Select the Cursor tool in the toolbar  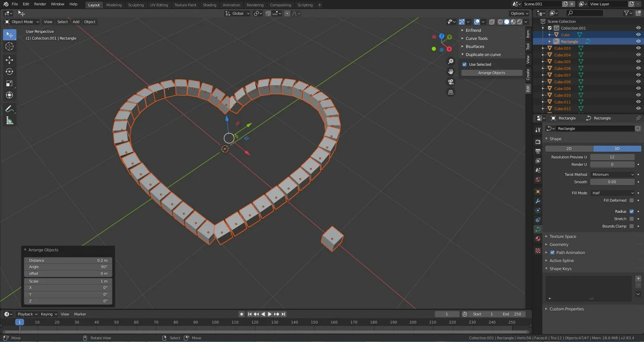tap(10, 47)
